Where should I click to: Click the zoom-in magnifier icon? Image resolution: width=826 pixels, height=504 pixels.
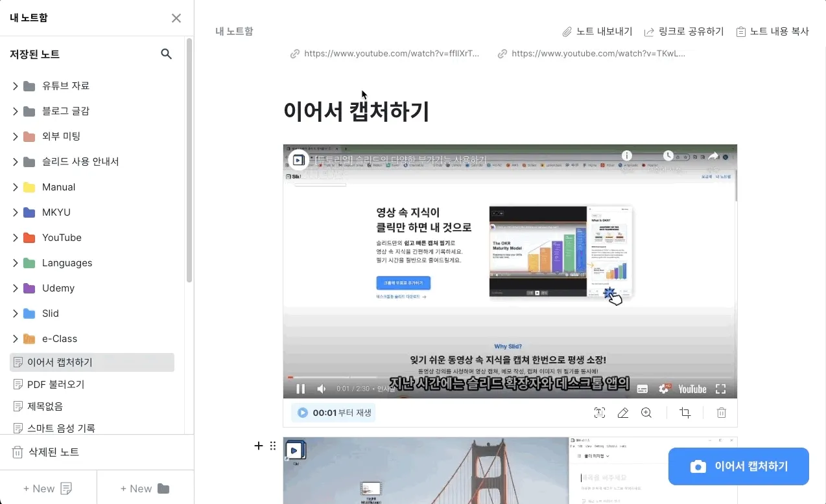[646, 413]
